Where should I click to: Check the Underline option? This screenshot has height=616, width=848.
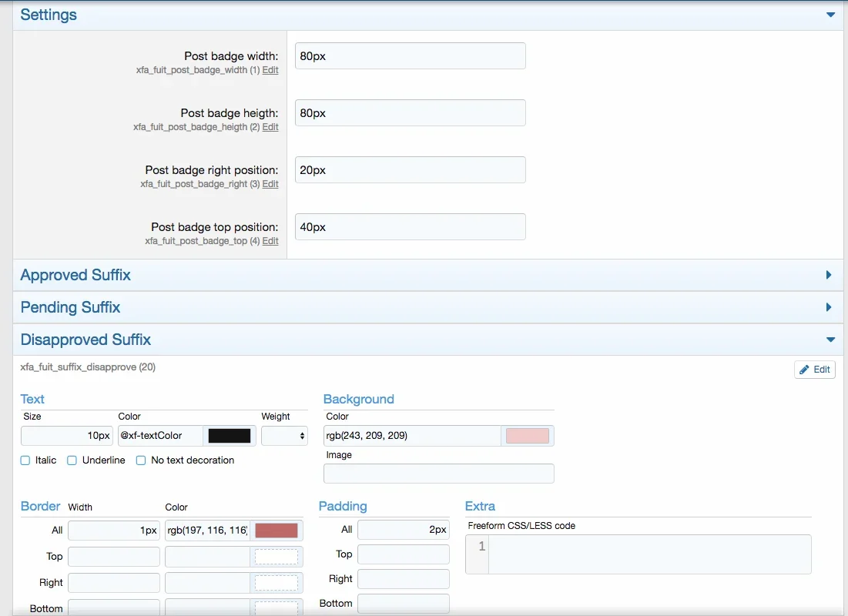[72, 460]
